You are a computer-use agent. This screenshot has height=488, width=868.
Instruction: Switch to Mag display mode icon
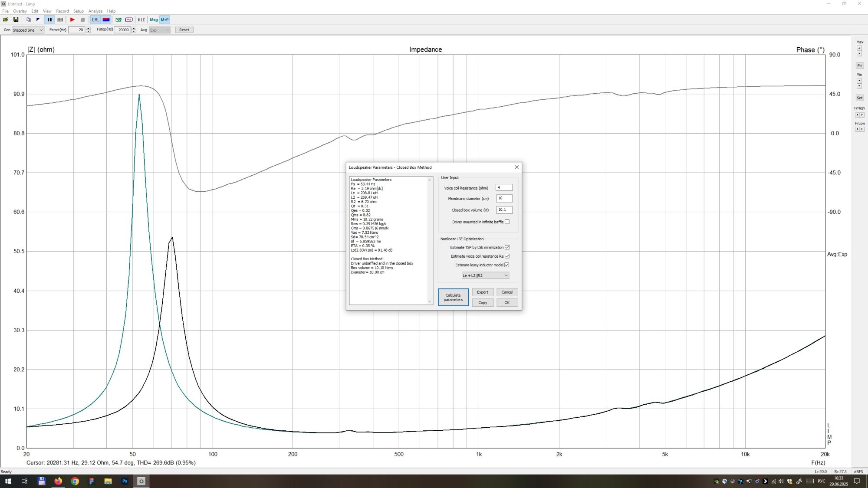[154, 20]
